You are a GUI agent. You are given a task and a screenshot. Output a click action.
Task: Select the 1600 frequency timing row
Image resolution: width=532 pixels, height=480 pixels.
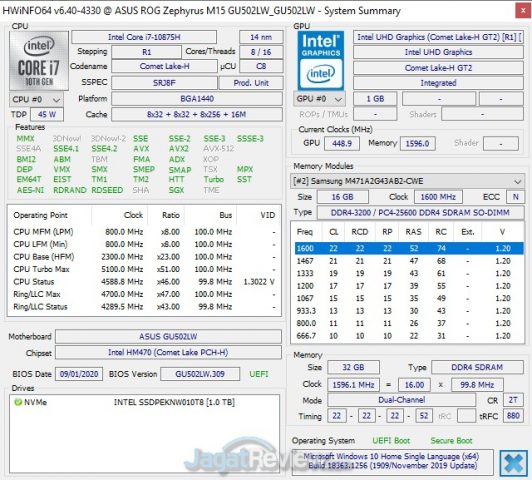[409, 248]
